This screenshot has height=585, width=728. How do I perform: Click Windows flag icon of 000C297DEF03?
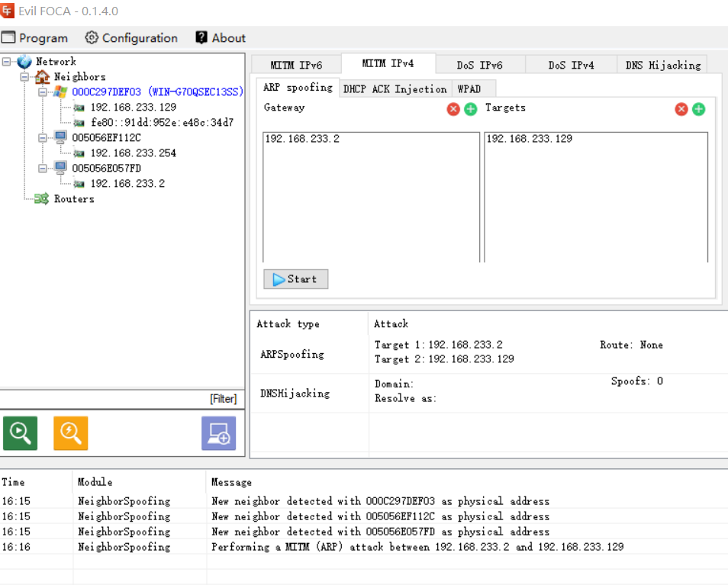click(x=60, y=92)
